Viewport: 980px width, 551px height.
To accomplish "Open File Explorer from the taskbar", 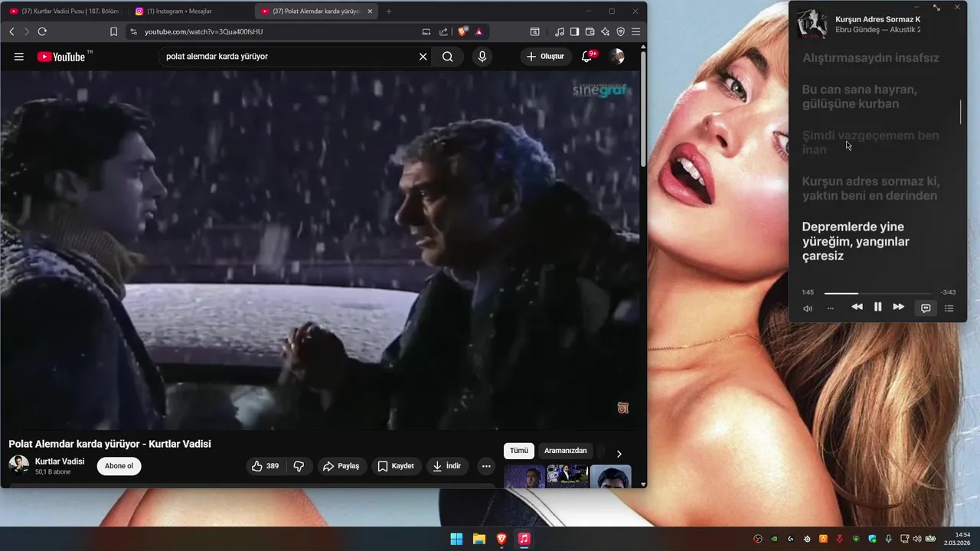I will tap(479, 539).
